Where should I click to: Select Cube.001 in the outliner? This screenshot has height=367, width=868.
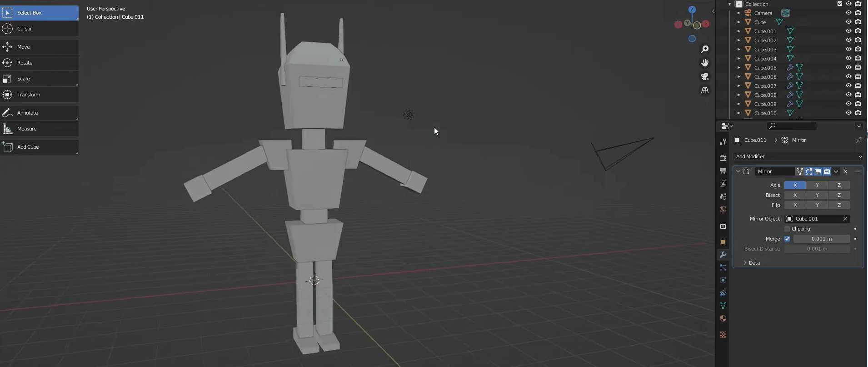click(765, 31)
